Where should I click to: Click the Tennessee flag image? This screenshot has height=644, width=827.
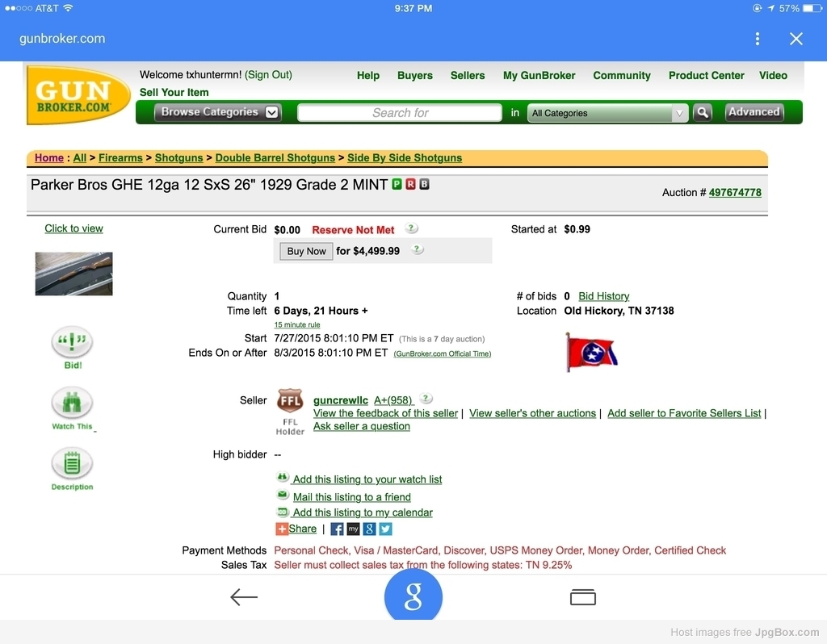(591, 352)
